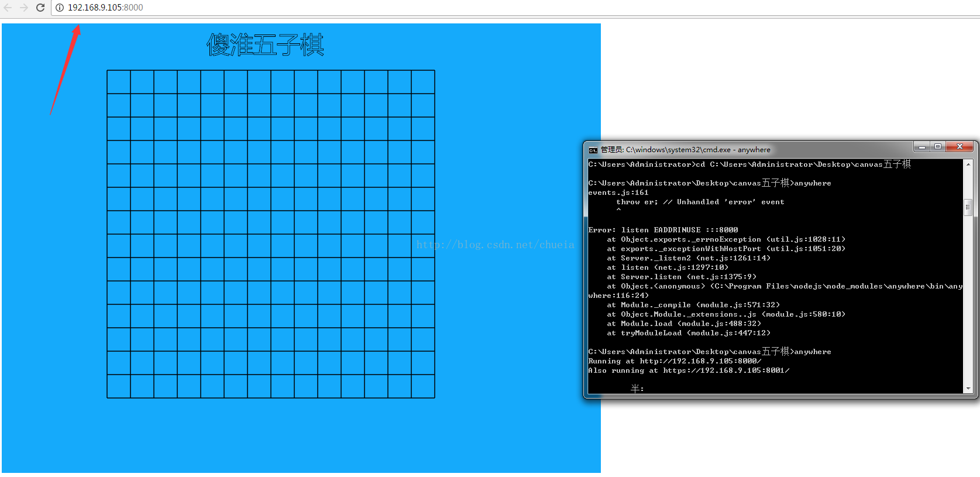Image resolution: width=980 pixels, height=477 pixels.
Task: Click the 'Object.exports._errnoException' stack line
Action: 726,239
